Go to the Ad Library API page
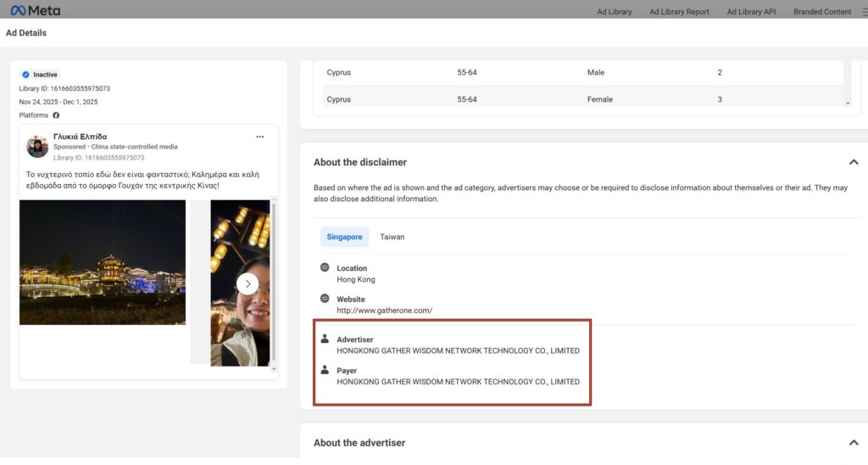Image resolution: width=868 pixels, height=465 pixels. coord(751,12)
